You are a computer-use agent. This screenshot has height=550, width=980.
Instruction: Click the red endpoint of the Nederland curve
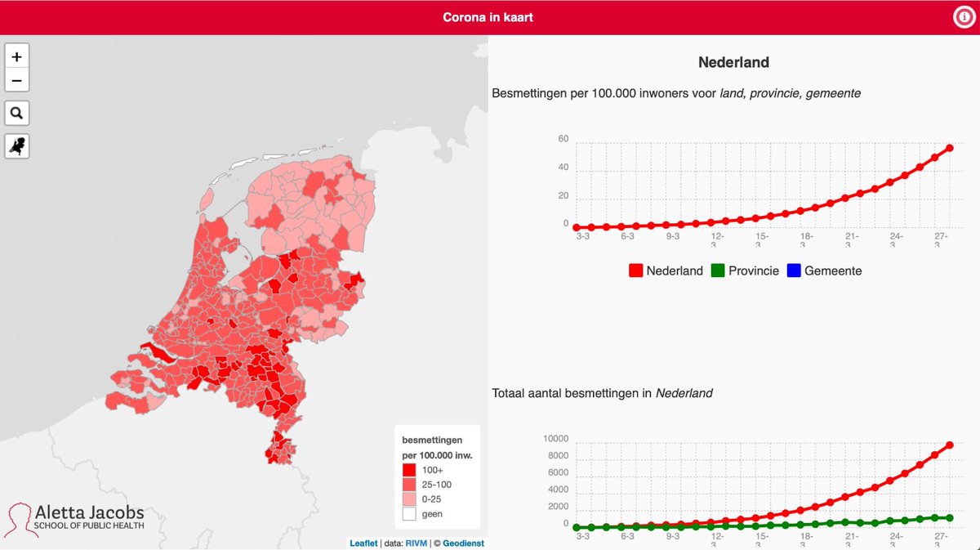(950, 148)
